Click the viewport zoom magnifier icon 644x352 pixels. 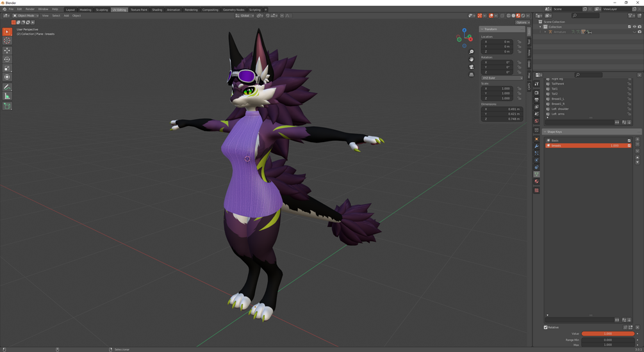point(471,52)
